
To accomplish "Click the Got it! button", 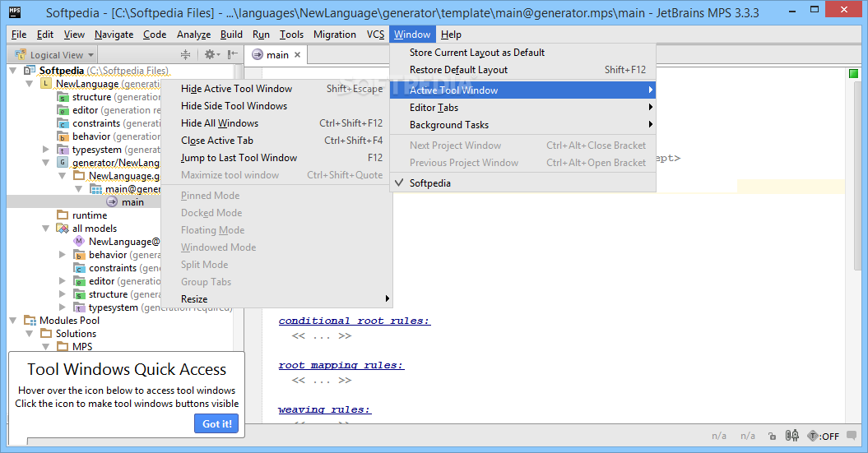I will (216, 423).
